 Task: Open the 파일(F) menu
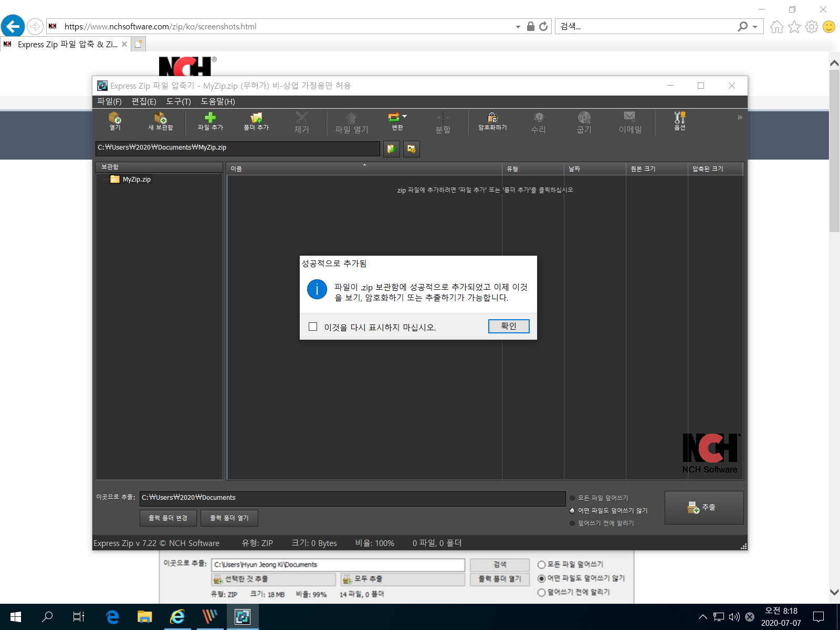(109, 101)
